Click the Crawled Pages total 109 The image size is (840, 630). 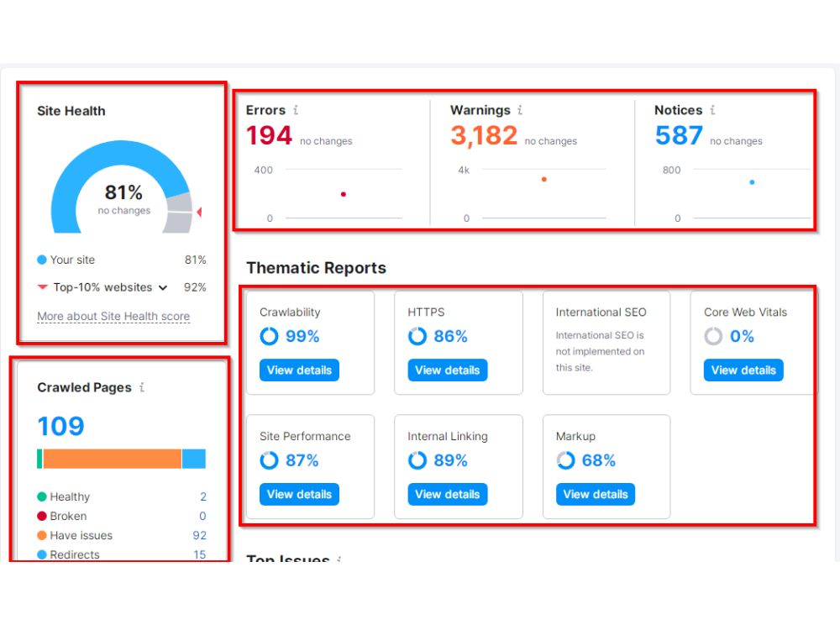[x=60, y=427]
